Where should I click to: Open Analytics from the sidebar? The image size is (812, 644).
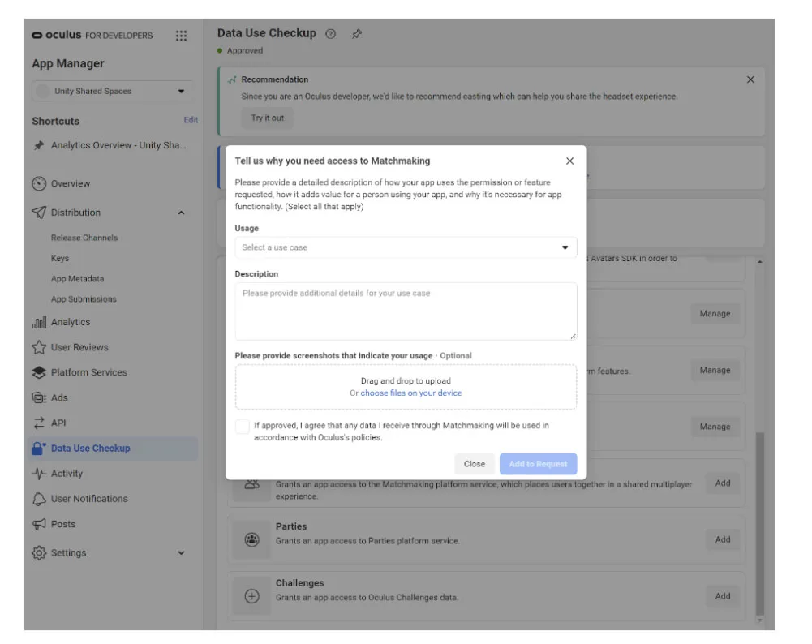point(70,322)
